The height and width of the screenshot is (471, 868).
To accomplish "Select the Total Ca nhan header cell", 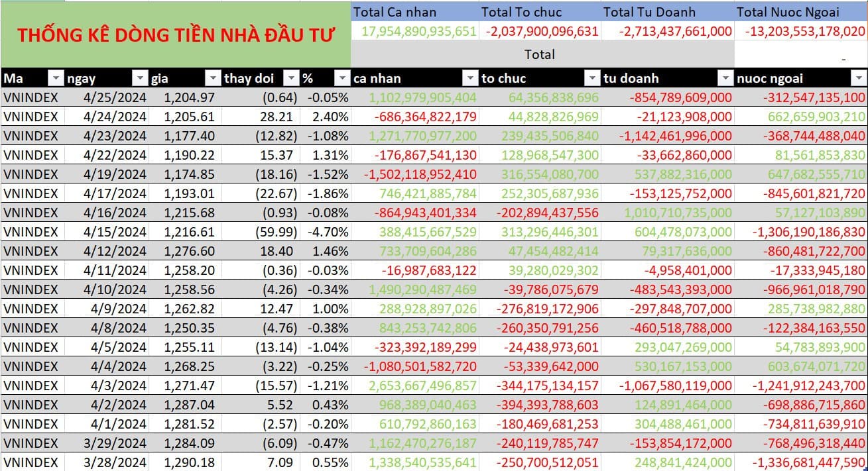I will pos(414,12).
